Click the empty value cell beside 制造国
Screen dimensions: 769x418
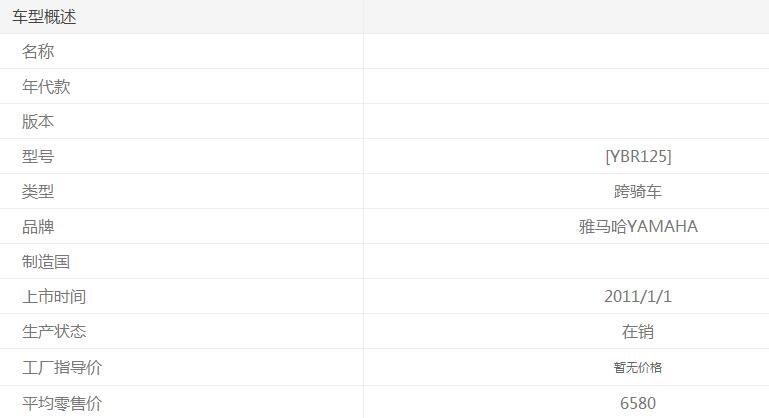tap(566, 262)
